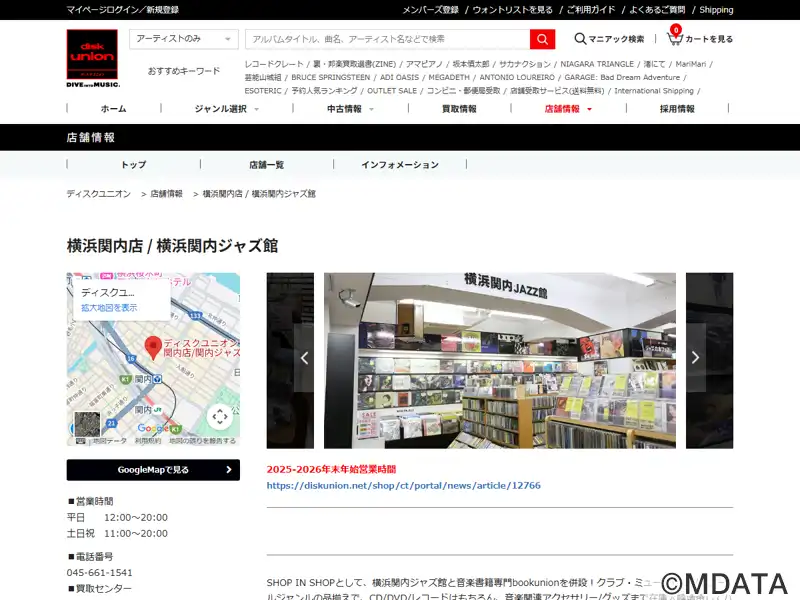Click keyword 予約人気ランキング
This screenshot has width=800, height=600.
tap(324, 90)
